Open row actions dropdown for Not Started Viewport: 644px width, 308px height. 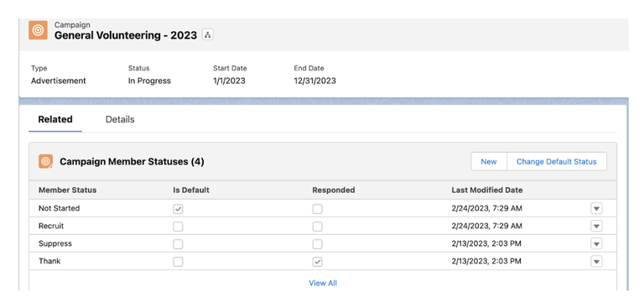(x=596, y=208)
